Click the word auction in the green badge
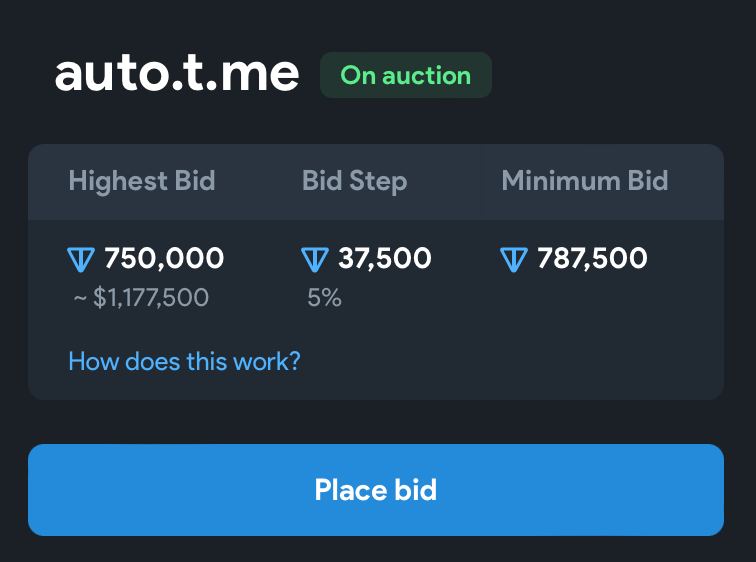The width and height of the screenshot is (756, 562). (426, 76)
